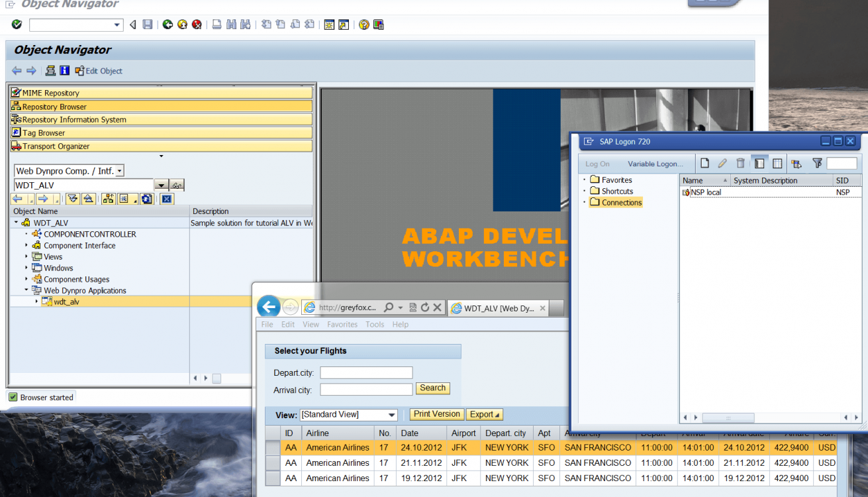Close the object browser with X icon
The width and height of the screenshot is (868, 497).
tap(167, 199)
